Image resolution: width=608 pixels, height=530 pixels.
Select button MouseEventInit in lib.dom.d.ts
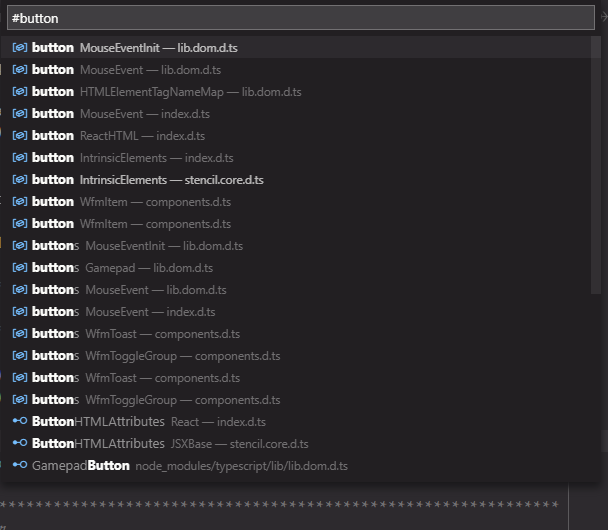coord(301,48)
